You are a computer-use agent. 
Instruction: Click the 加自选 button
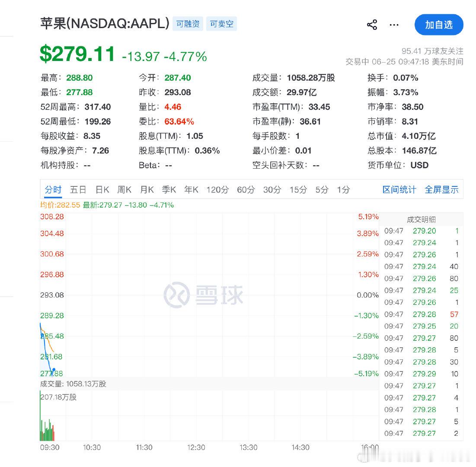439,25
